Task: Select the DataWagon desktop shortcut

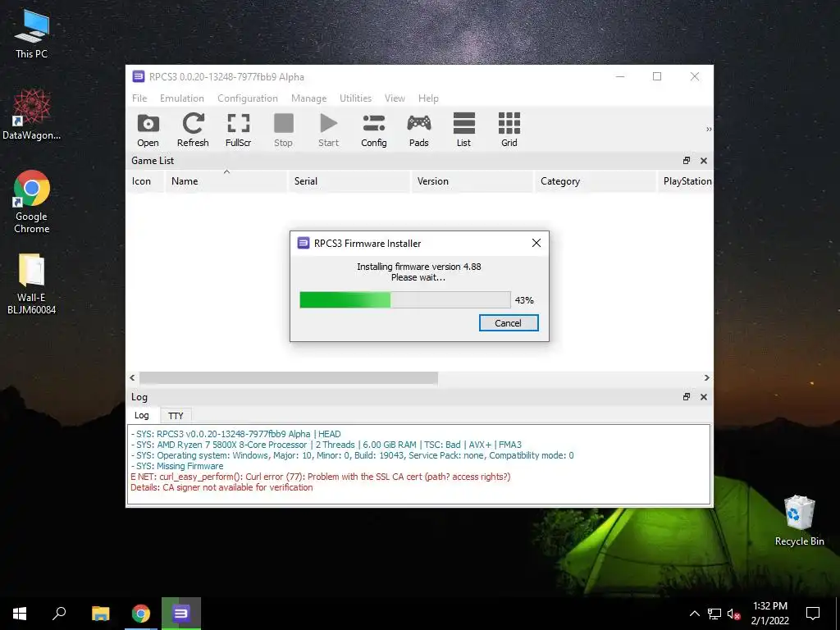Action: (32, 115)
